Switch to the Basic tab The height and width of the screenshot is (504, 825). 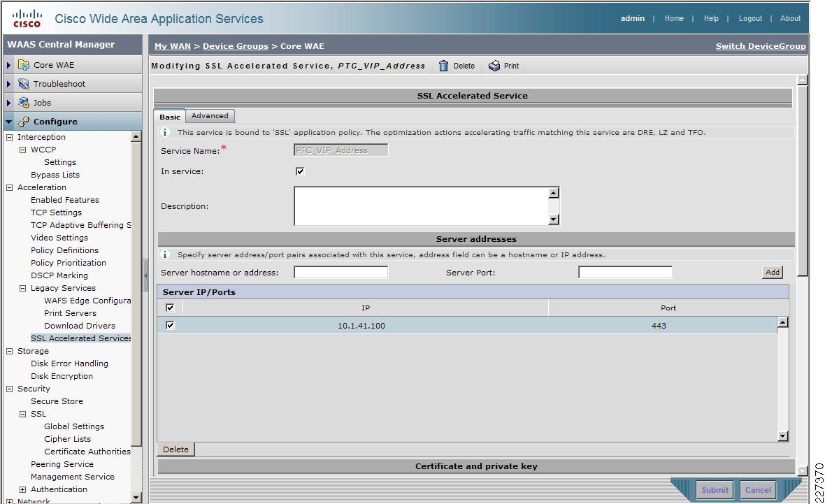[x=170, y=116]
